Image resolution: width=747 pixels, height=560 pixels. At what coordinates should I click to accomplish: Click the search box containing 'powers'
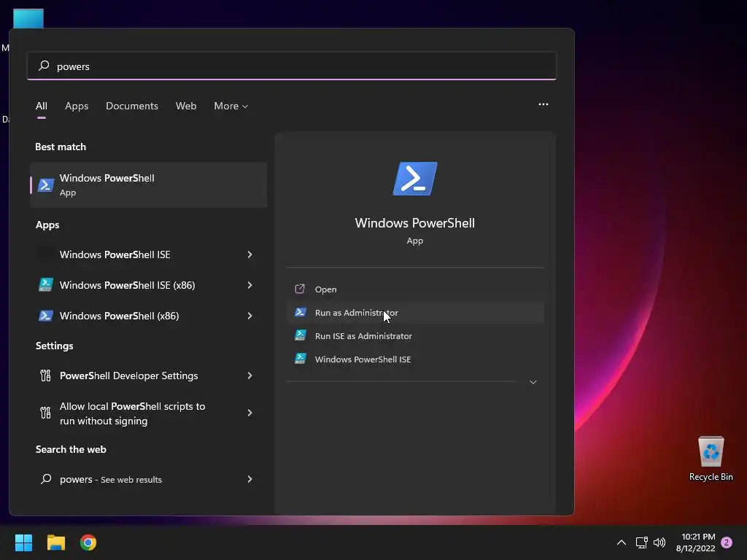(x=292, y=66)
